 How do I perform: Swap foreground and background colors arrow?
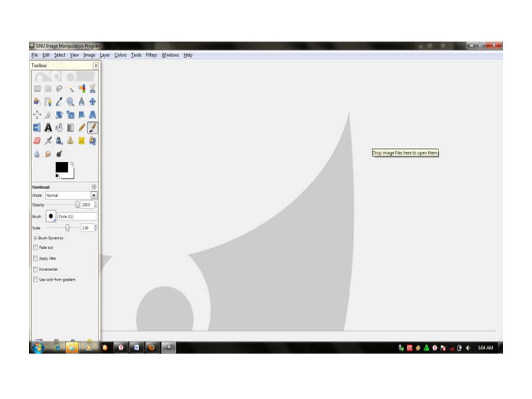(x=72, y=164)
